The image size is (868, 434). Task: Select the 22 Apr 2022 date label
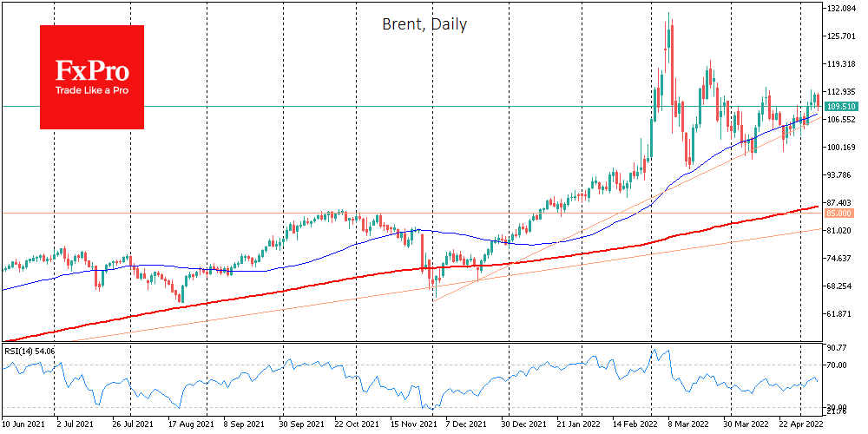(x=800, y=425)
